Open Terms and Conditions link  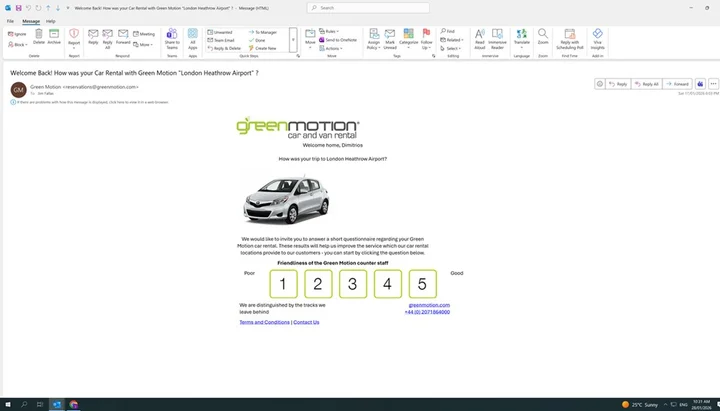(264, 322)
